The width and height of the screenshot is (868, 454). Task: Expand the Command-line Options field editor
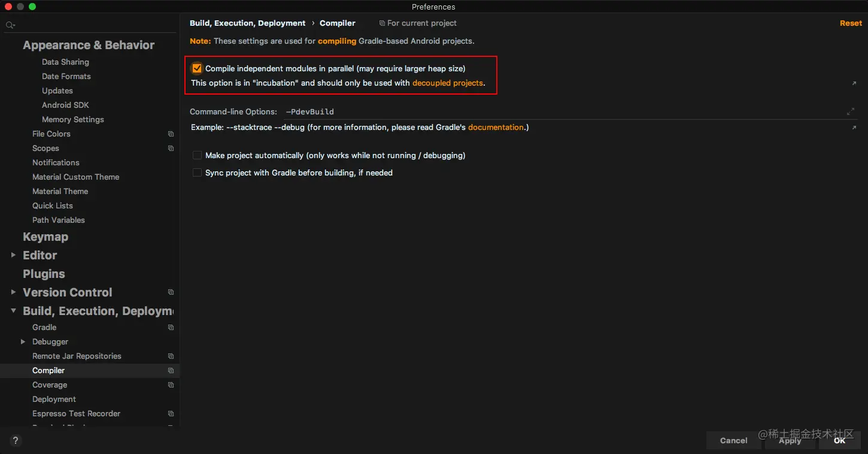coord(851,111)
